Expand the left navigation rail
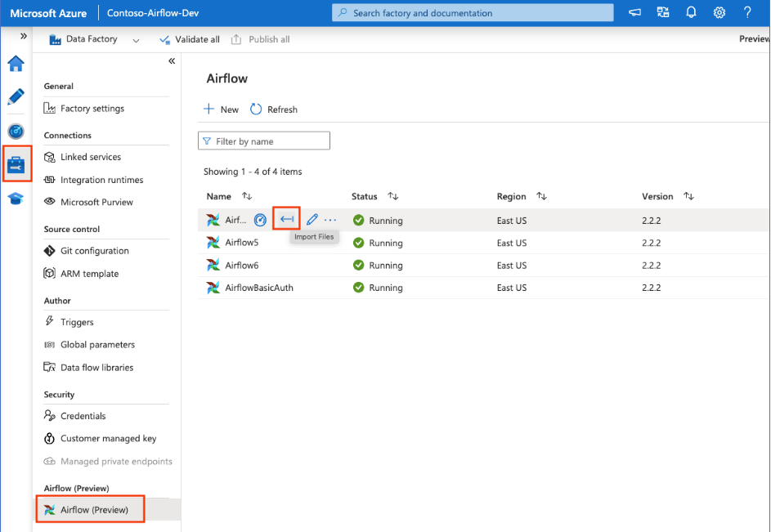Image resolution: width=771 pixels, height=532 pixels. [24, 37]
